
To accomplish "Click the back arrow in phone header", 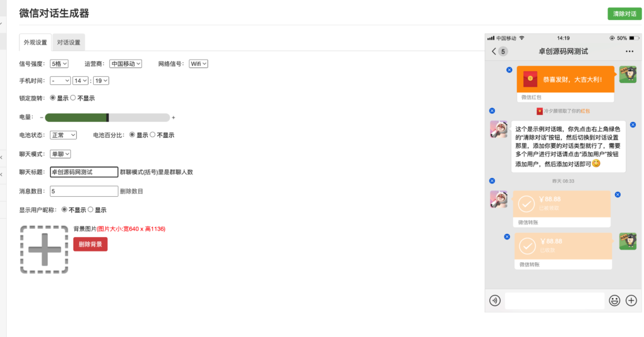I will pos(494,52).
